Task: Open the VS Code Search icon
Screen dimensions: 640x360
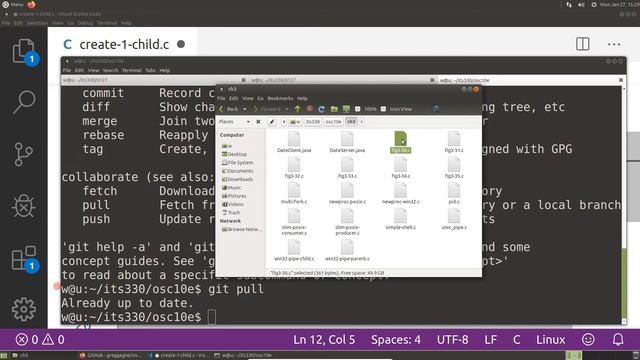Action: [24, 102]
